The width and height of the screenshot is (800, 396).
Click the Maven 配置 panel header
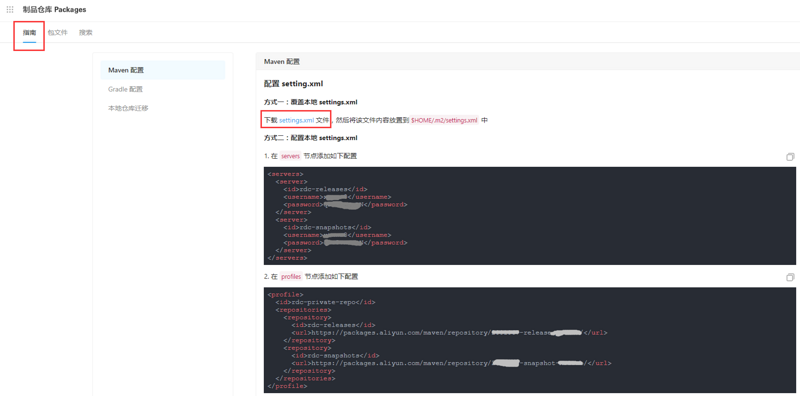point(528,61)
